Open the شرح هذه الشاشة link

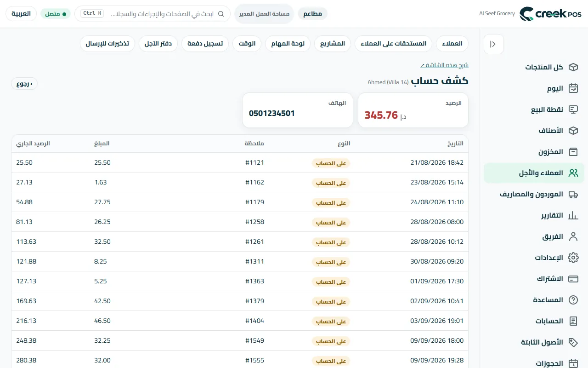444,65
